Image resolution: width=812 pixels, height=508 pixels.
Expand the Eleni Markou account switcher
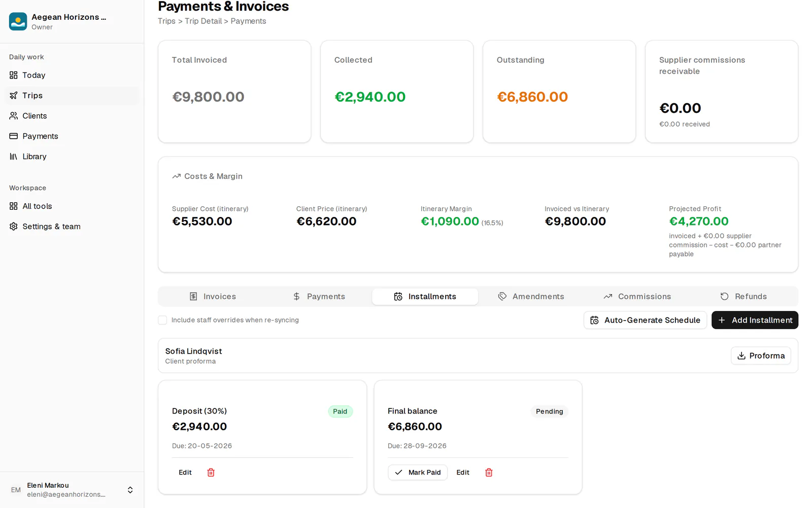pos(130,490)
